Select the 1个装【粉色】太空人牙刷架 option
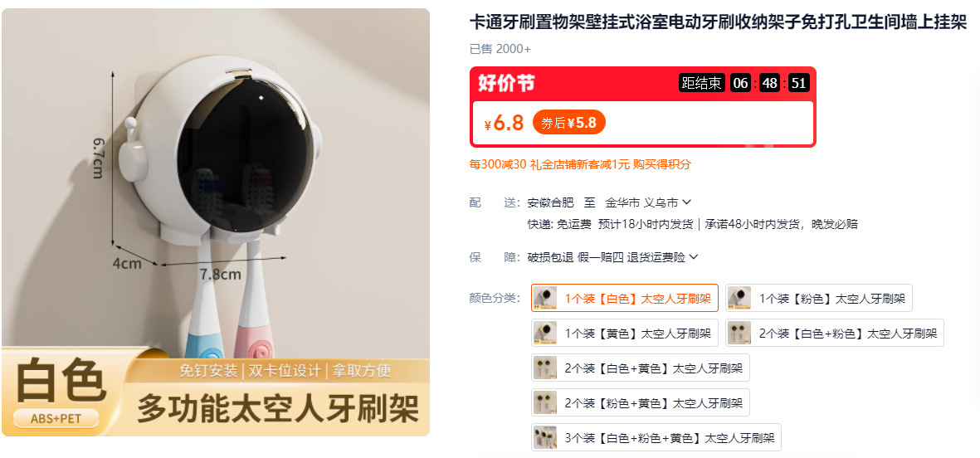980x458 pixels. 819,298
